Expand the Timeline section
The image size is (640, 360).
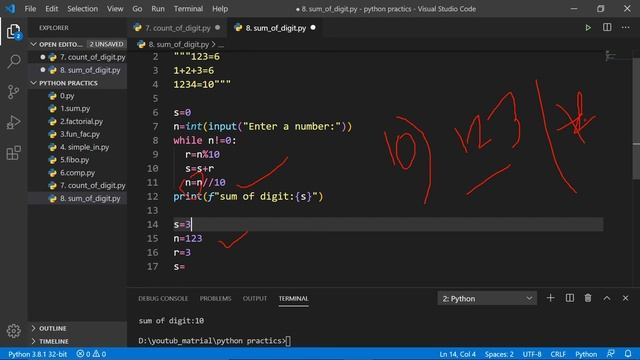77,341
